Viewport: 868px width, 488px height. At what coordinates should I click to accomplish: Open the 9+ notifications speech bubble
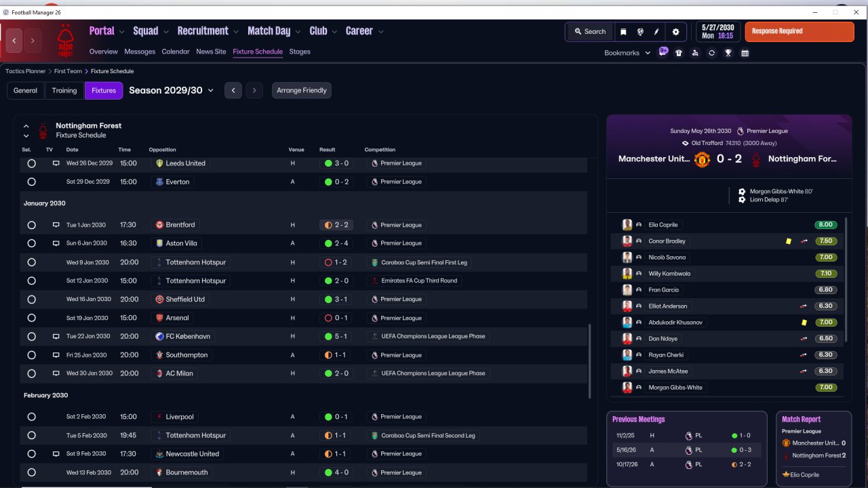[x=663, y=52]
